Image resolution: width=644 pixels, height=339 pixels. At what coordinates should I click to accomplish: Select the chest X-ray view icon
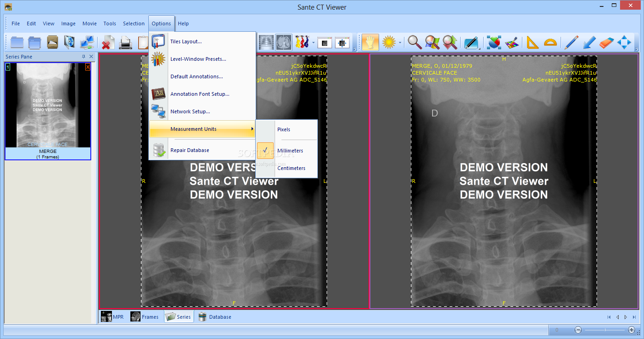pos(266,42)
